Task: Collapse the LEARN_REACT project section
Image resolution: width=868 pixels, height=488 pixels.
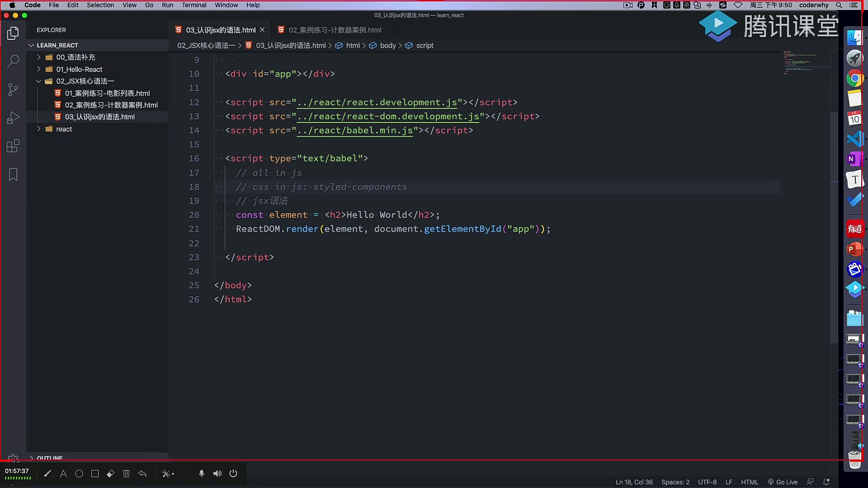Action: tap(97, 45)
